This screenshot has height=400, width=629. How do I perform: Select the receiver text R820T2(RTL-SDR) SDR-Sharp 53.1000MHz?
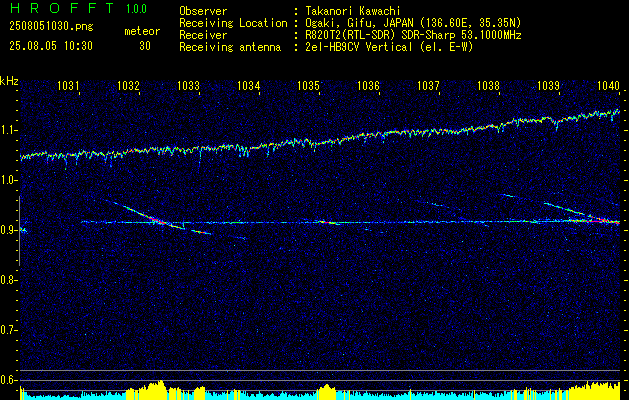[413, 35]
